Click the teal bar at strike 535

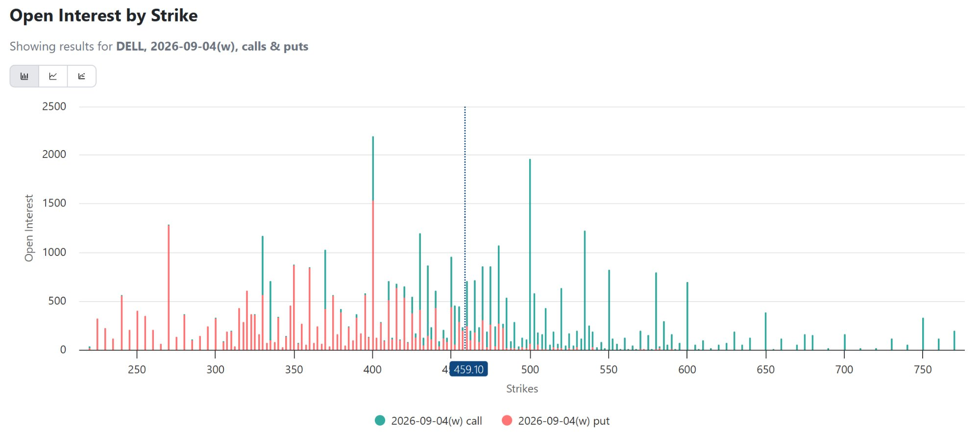pyautogui.click(x=585, y=290)
